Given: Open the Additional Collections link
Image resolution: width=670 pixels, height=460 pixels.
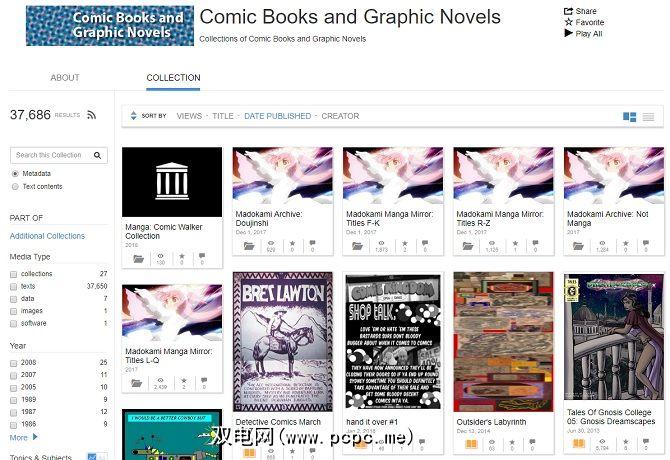Looking at the screenshot, I should [47, 236].
